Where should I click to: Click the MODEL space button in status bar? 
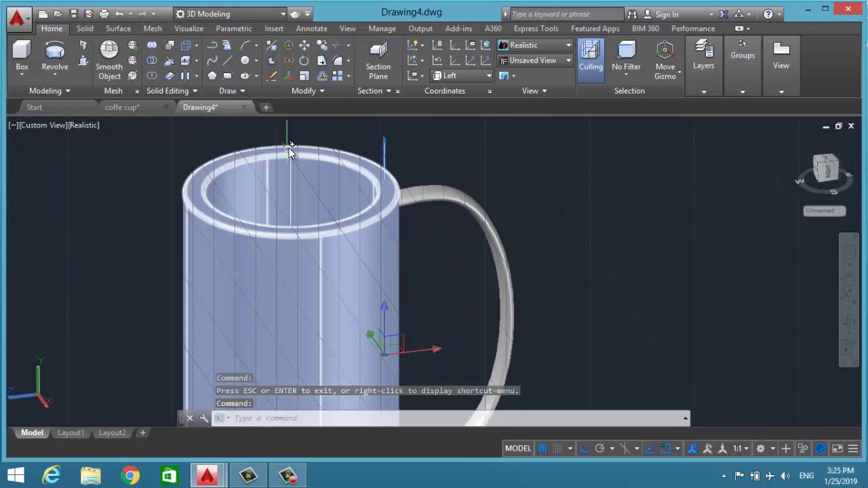518,448
